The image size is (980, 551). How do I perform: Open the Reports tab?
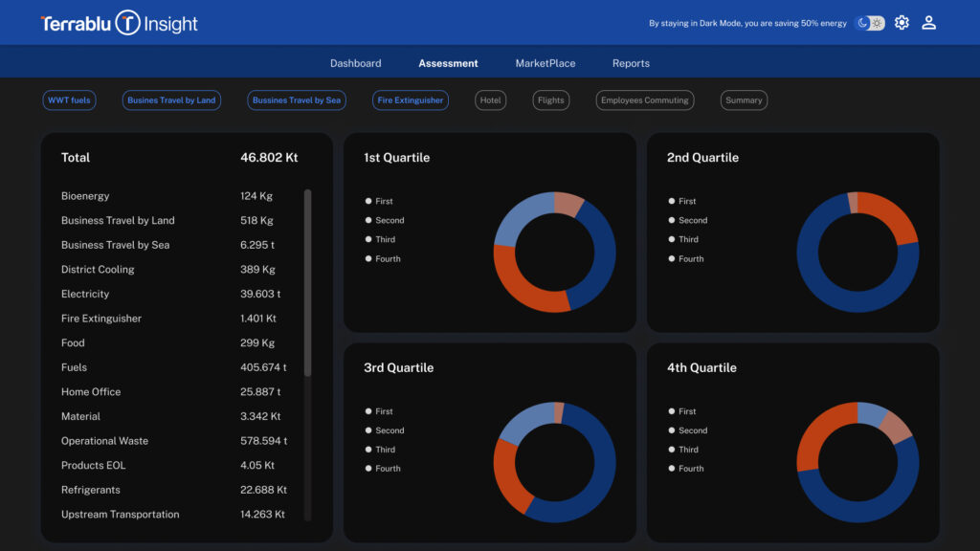coord(631,63)
